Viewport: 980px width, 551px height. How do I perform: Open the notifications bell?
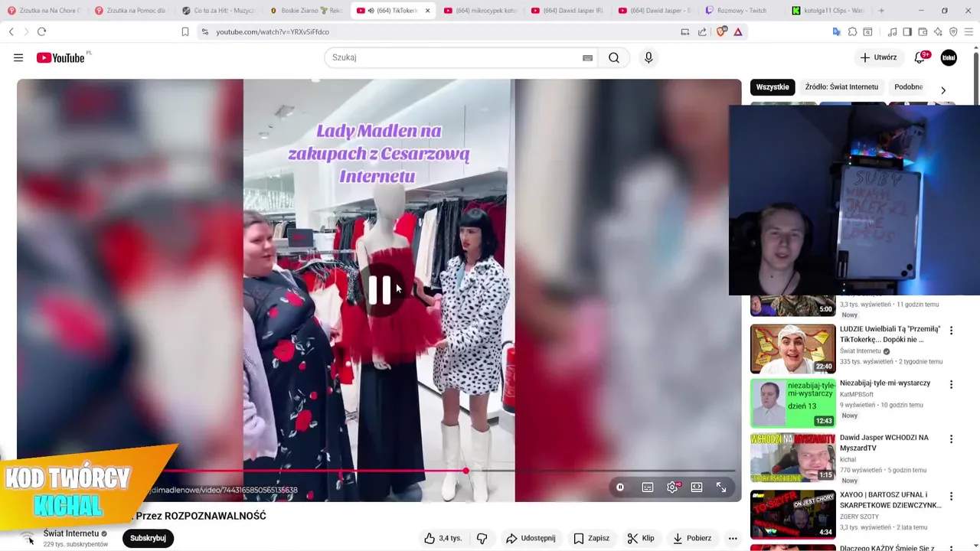[920, 57]
